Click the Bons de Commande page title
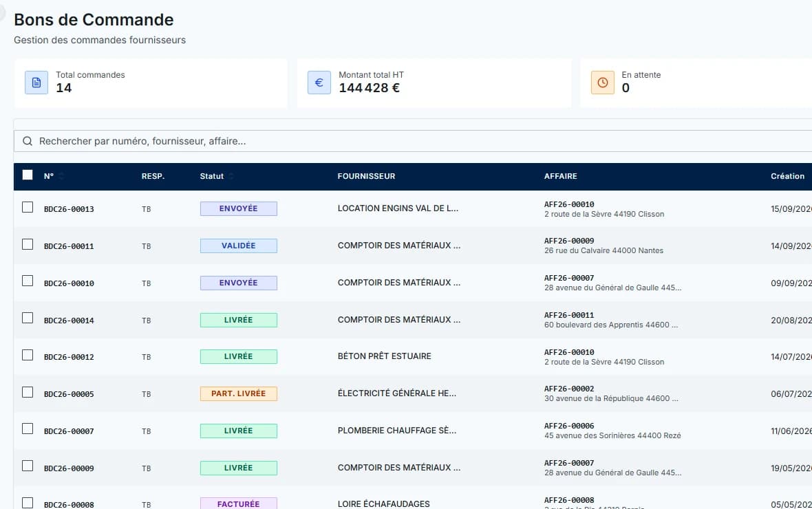 click(94, 20)
